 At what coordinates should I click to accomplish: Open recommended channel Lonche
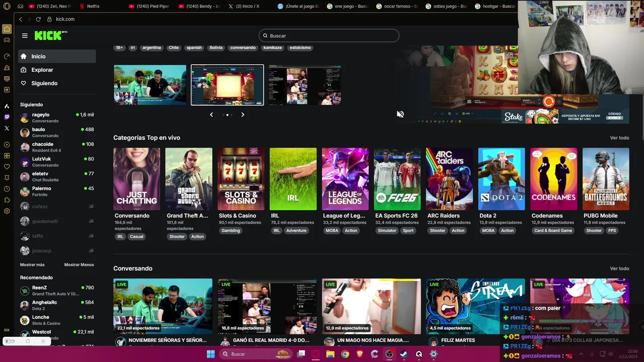[x=57, y=320]
